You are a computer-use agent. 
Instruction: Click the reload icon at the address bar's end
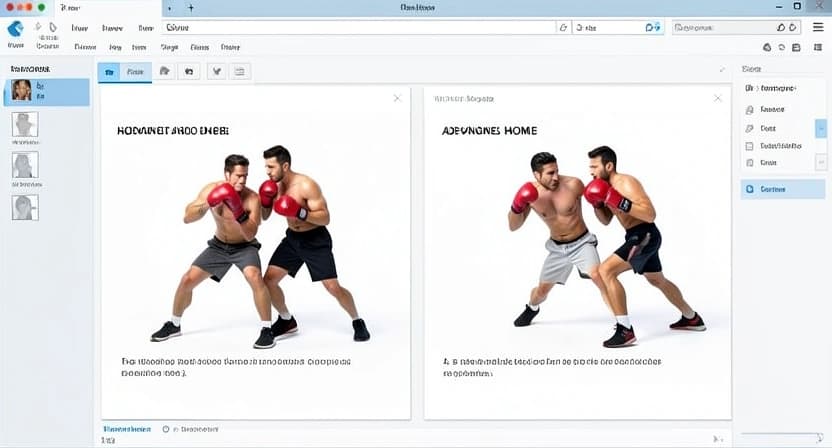click(x=563, y=28)
